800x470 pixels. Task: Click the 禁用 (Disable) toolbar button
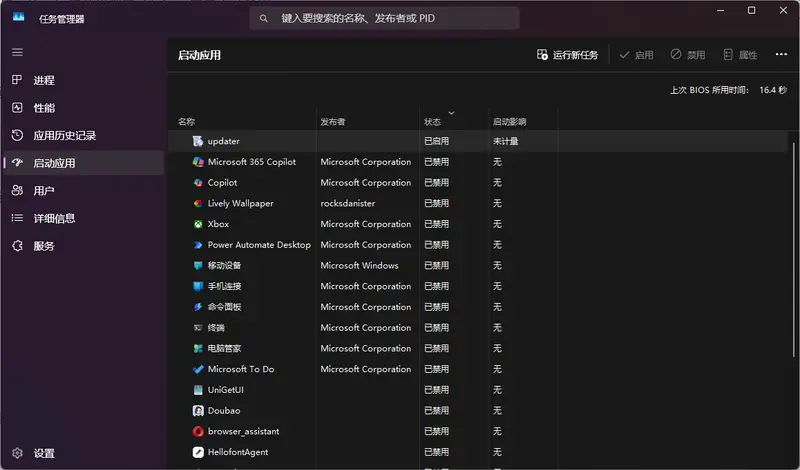click(688, 55)
